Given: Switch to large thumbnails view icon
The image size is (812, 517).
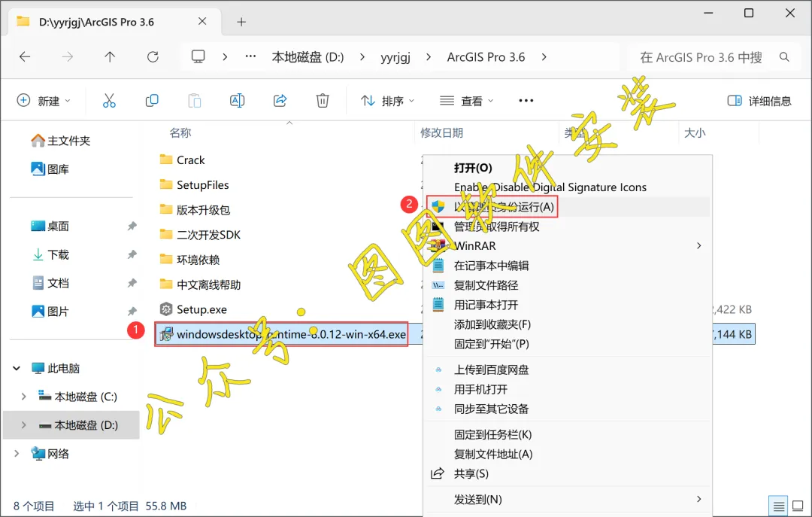Looking at the screenshot, I should pyautogui.click(x=798, y=506).
